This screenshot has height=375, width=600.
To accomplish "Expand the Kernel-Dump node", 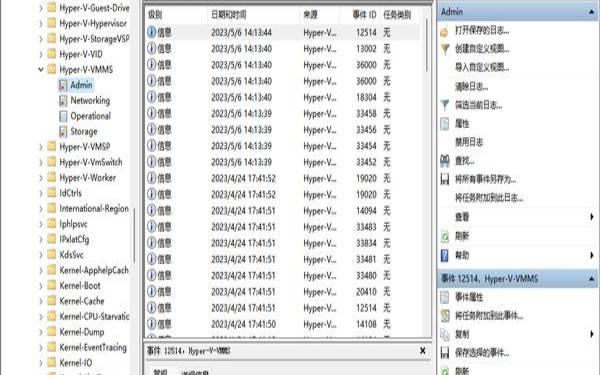I will click(41, 332).
